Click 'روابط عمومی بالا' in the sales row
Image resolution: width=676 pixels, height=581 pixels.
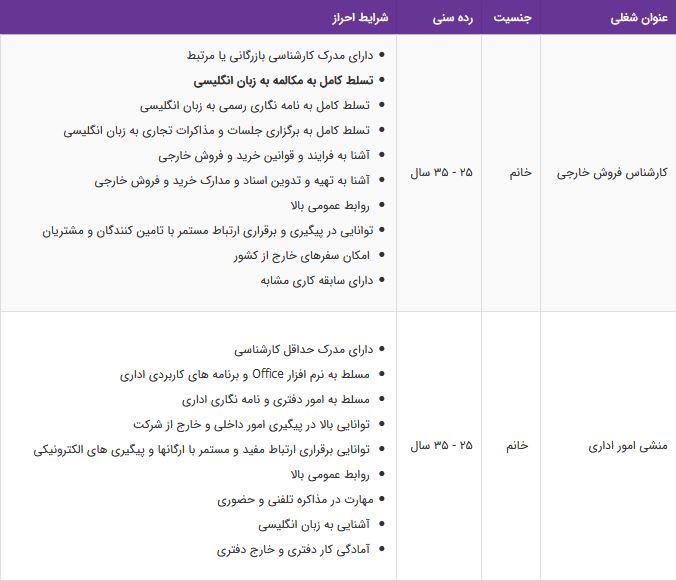(330, 206)
